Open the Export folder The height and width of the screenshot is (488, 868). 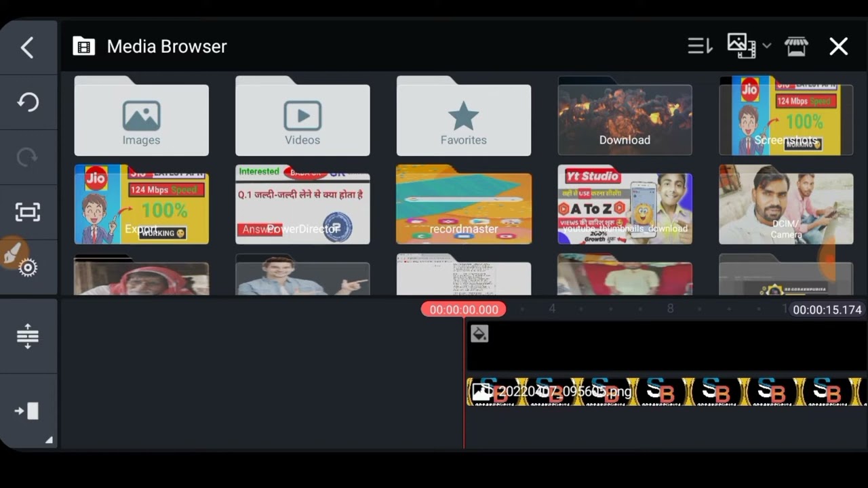[x=141, y=204]
